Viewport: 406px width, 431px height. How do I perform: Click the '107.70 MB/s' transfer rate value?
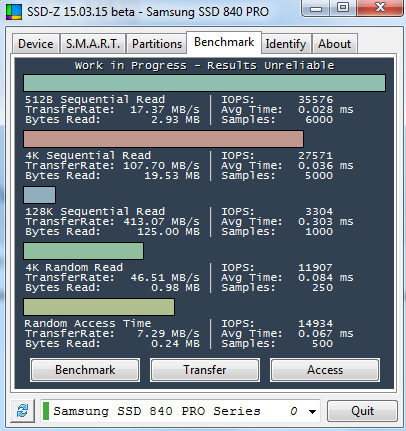tap(161, 166)
